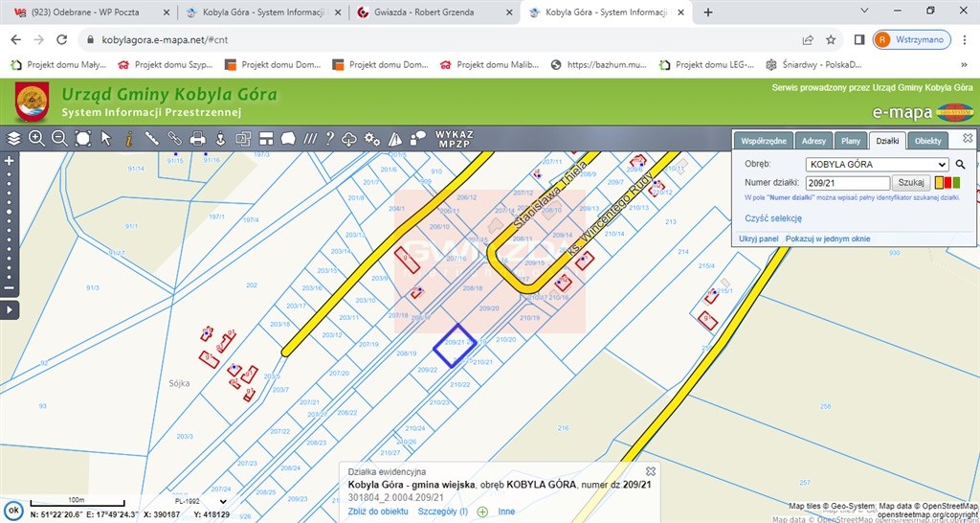Click the plus zoom at slider top
This screenshot has width=980, height=523.
point(10,161)
